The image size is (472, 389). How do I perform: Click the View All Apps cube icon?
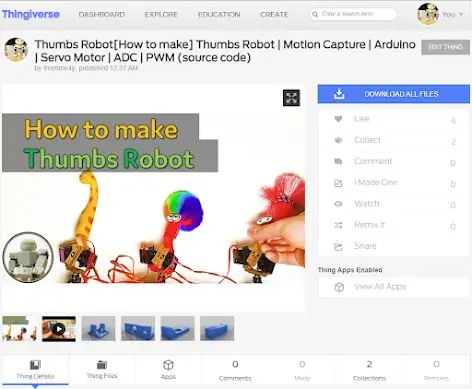tap(339, 287)
